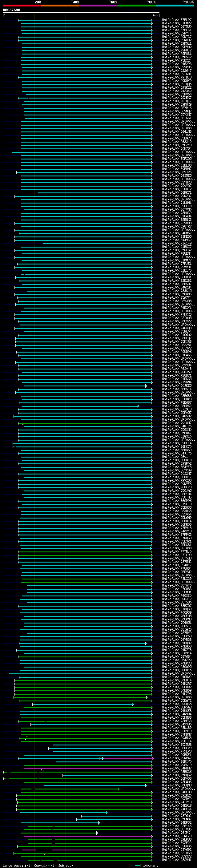
Task: Select the UniRef100_Q5CJA5 label
Action: (177, 491)
